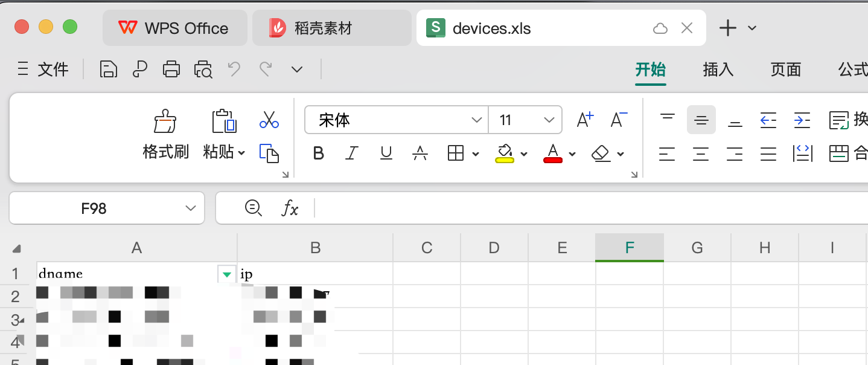Click the Format Painter brush icon

(165, 121)
